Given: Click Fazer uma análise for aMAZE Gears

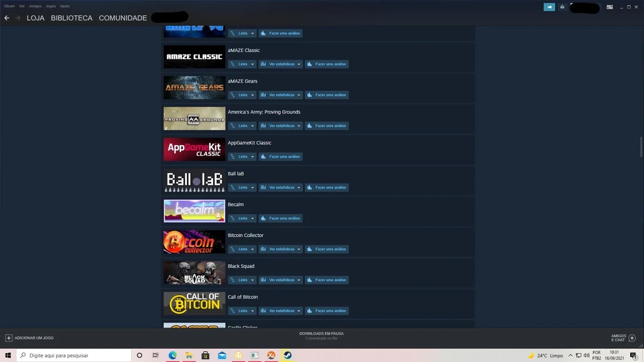Looking at the screenshot, I should 327,95.
